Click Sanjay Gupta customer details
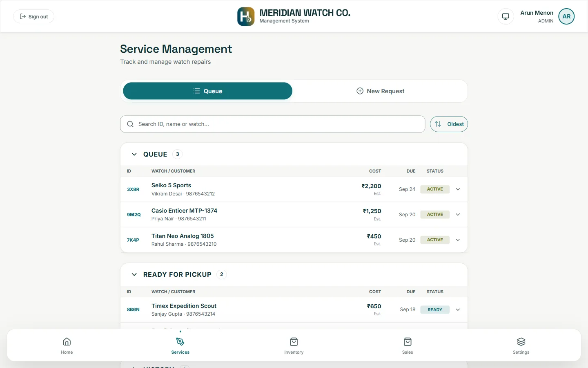 pos(183,314)
